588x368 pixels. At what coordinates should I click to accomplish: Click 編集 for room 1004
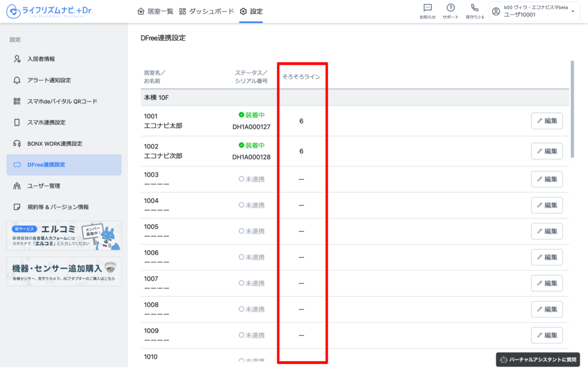point(547,205)
